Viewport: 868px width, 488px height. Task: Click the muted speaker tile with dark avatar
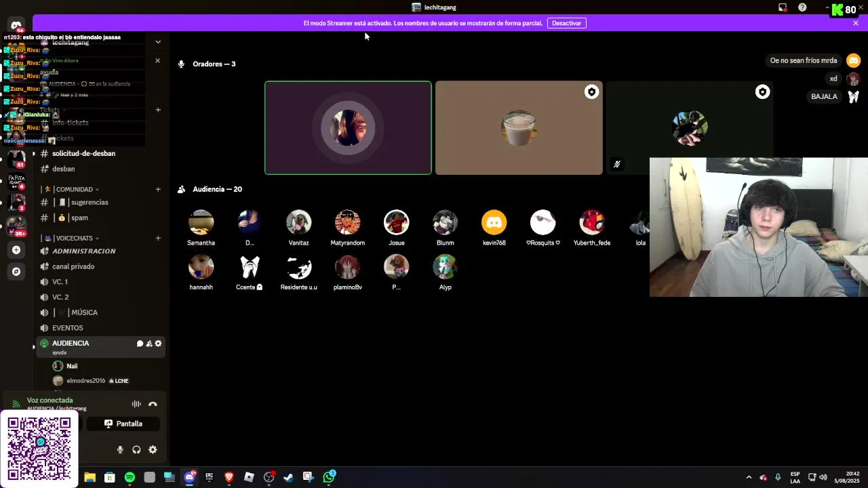click(x=690, y=128)
